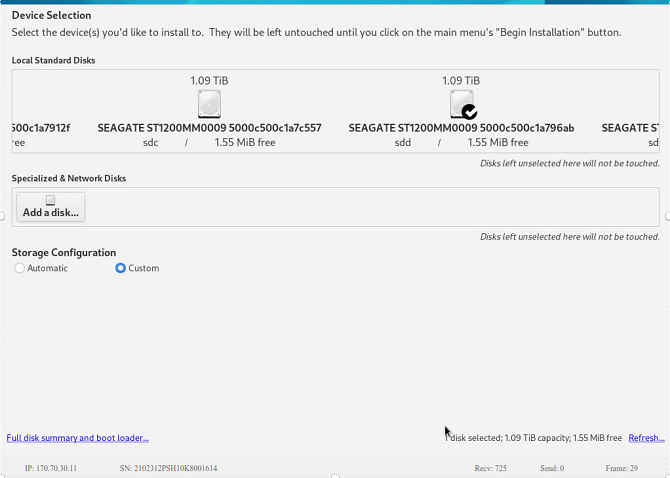Image resolution: width=670 pixels, height=478 pixels.
Task: Click the sdc disk name ending 5000c500c1a7c557
Action: [209, 128]
